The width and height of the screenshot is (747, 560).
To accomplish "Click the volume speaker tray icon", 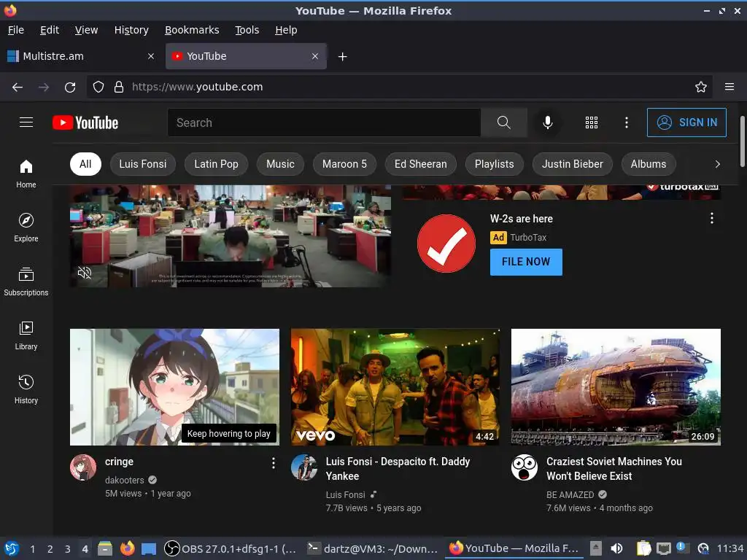I will [x=616, y=548].
